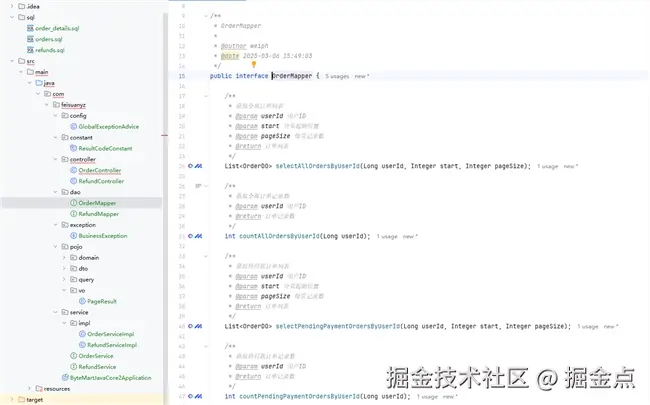Click the RefundMapper interface icon
Viewport: 650px width, 405px height.
click(x=73, y=213)
